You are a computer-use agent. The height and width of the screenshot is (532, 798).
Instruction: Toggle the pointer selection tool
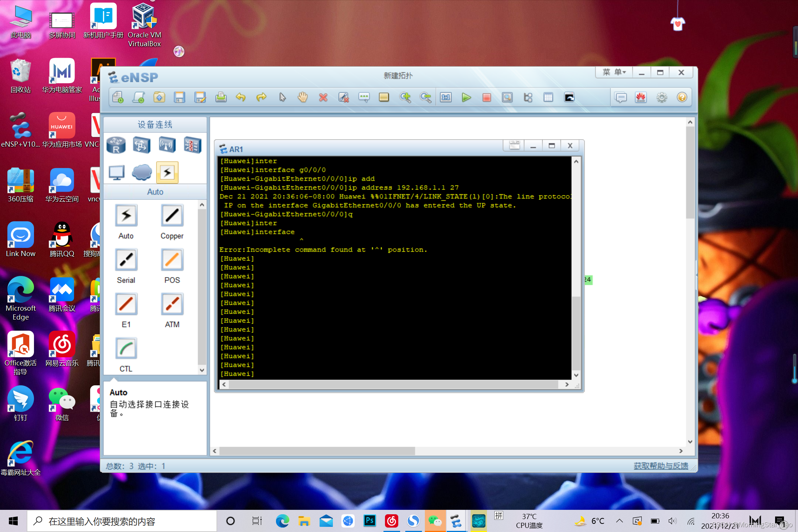282,98
